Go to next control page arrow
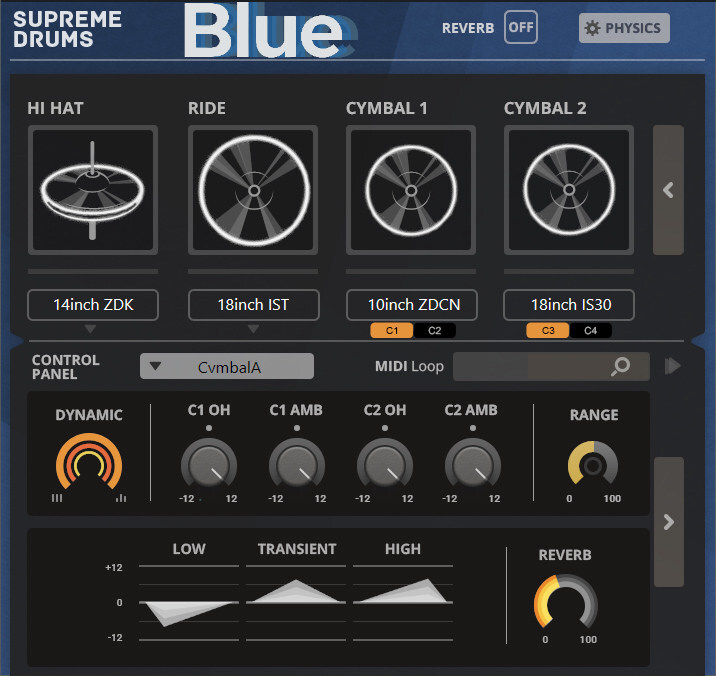 click(668, 522)
